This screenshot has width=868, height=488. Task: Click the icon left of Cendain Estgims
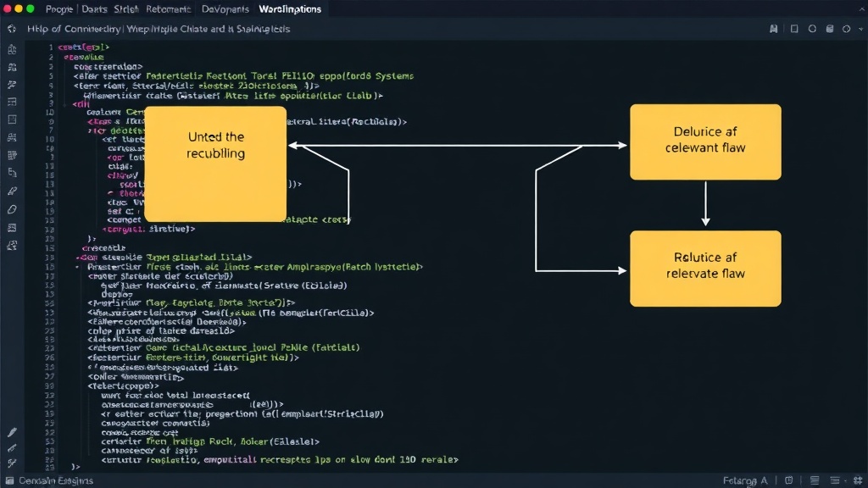coord(9,481)
